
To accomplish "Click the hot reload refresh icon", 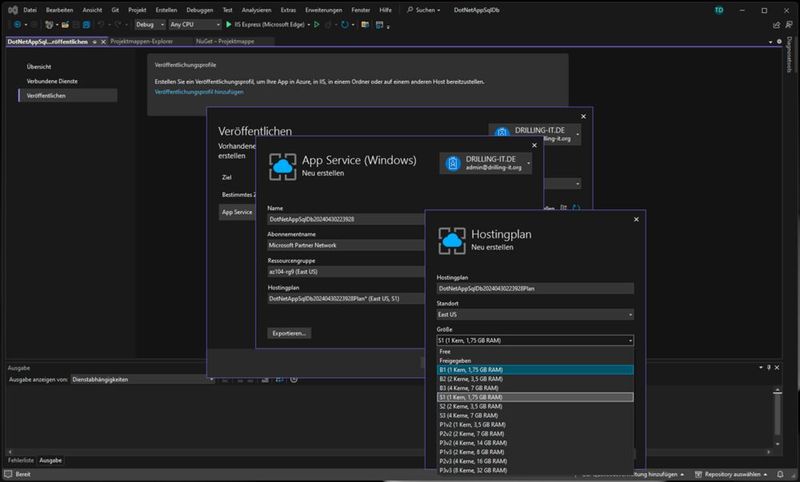I will (345, 24).
